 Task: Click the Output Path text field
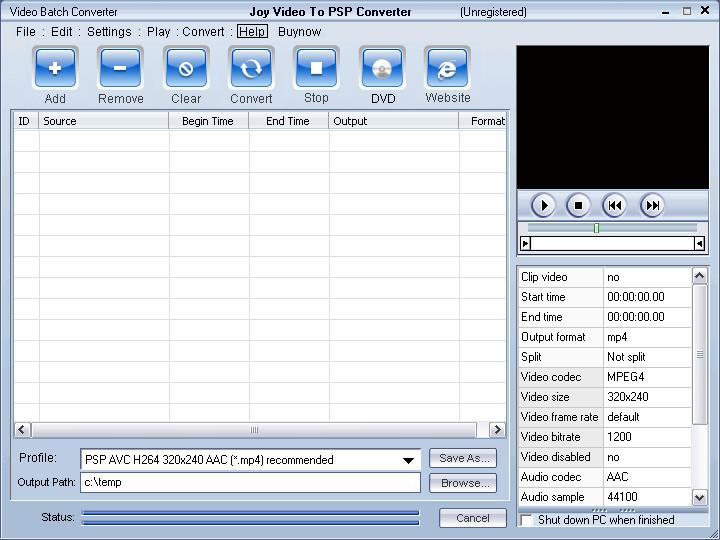[x=250, y=482]
